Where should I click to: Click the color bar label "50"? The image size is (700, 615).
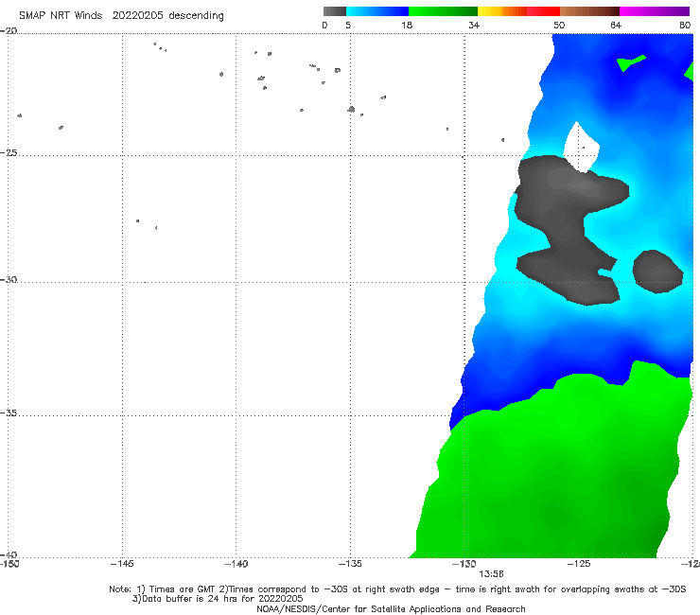coord(559,26)
